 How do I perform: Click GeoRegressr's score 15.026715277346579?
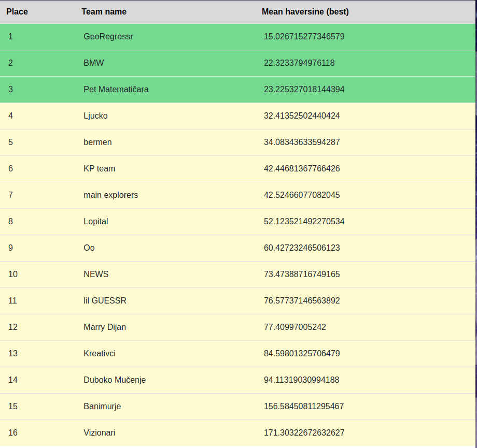[x=304, y=36]
